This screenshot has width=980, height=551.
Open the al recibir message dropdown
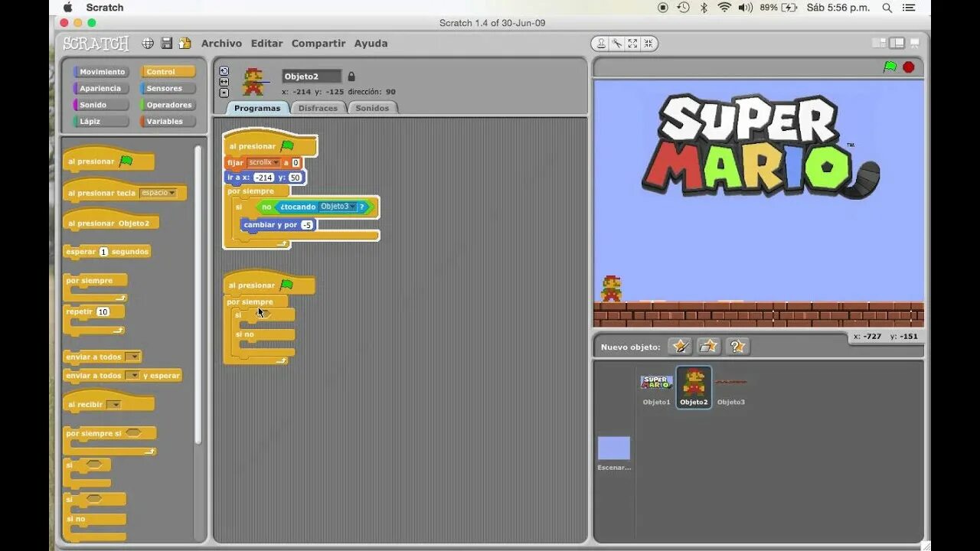[x=113, y=405]
